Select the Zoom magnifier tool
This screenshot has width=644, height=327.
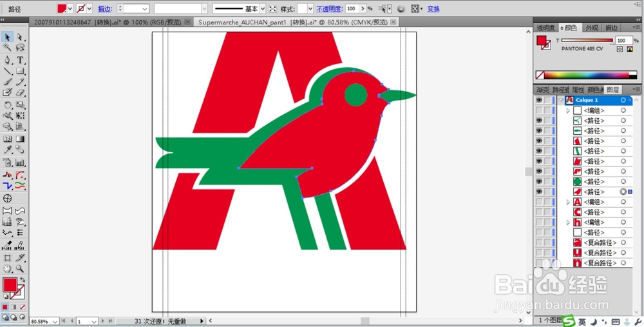pos(20,268)
